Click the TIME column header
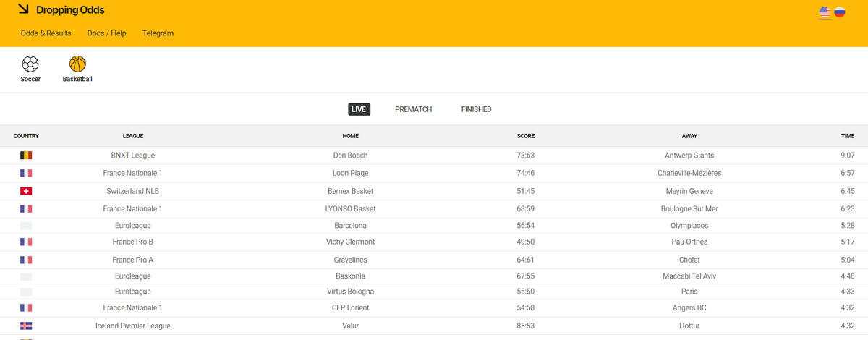 [x=848, y=136]
